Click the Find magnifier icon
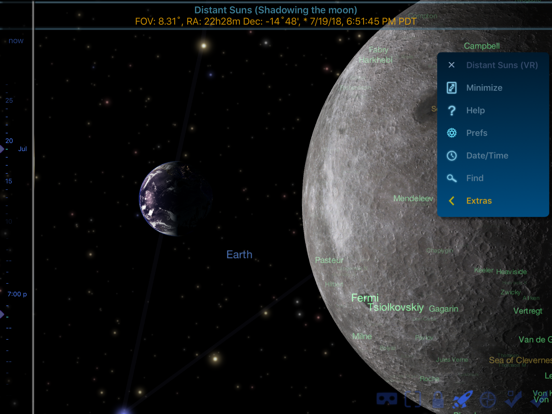This screenshot has width=552, height=414. coord(452,178)
